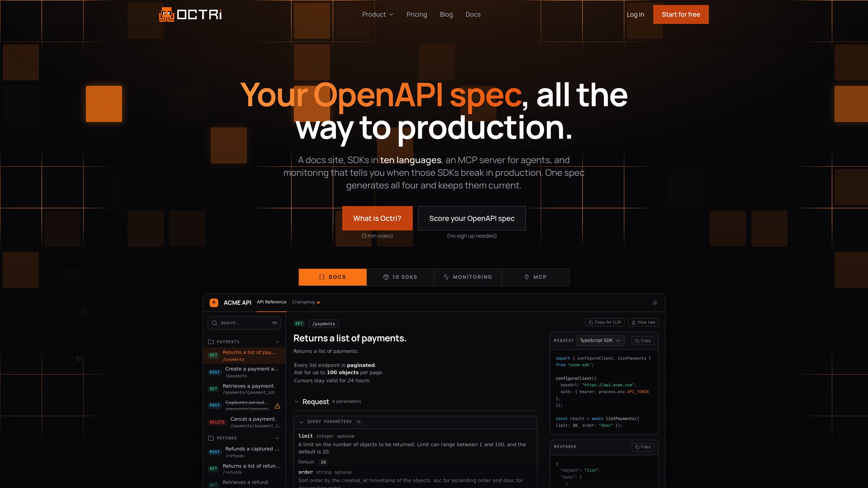Click the pulse icon on Monitoring tab
The width and height of the screenshot is (868, 488).
click(446, 277)
